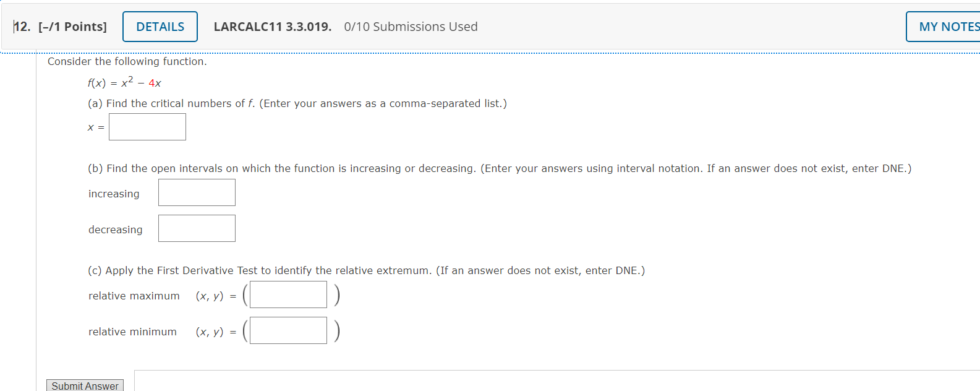Click part (a) question text

297,103
